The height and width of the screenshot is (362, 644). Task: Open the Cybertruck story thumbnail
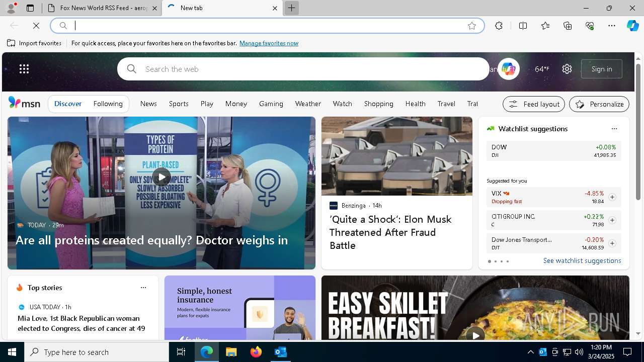coord(397,156)
